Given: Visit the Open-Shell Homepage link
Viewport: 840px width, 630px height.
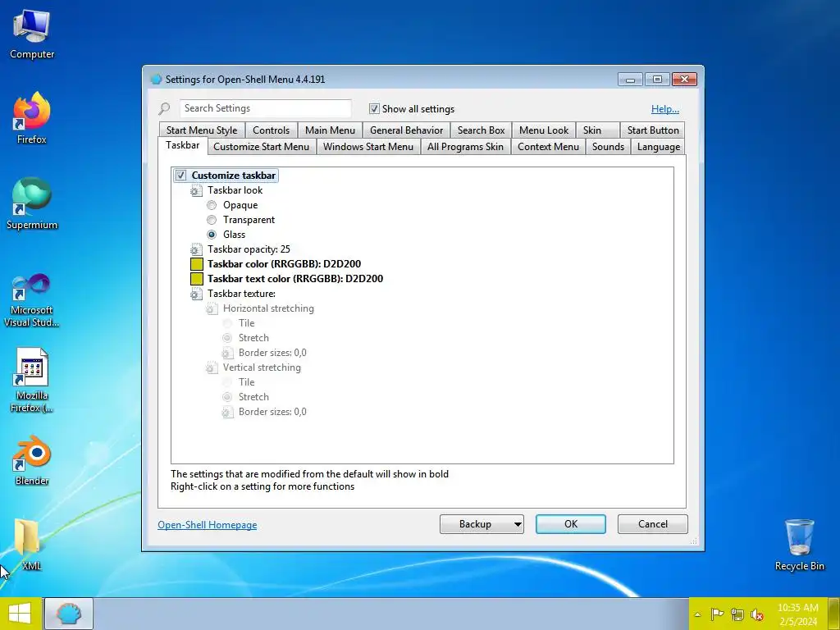Looking at the screenshot, I should (x=208, y=525).
